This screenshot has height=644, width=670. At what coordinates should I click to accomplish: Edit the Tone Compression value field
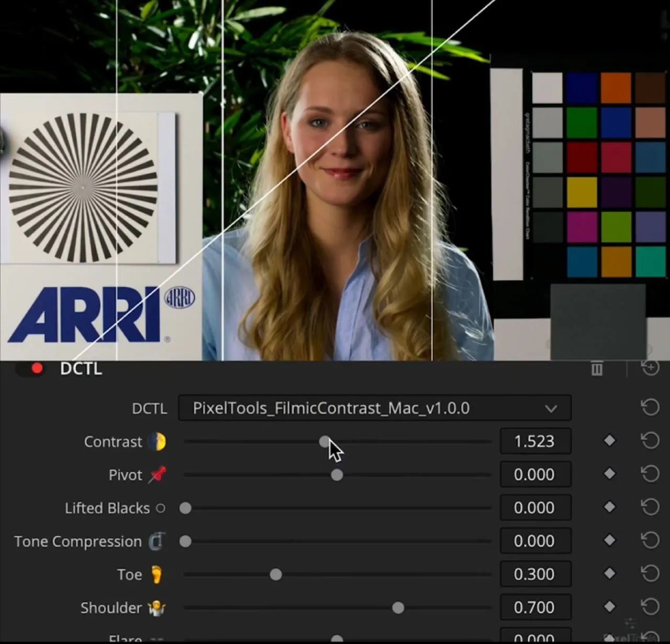coord(535,541)
